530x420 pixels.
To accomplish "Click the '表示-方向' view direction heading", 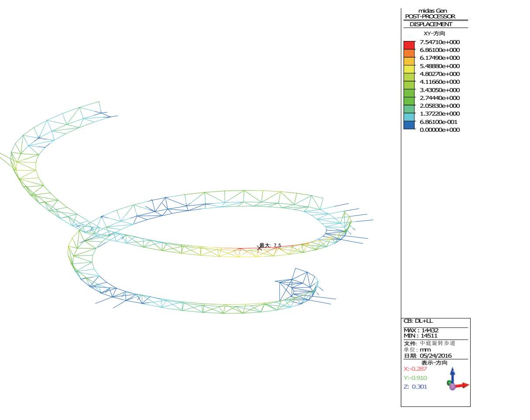I will [x=434, y=363].
